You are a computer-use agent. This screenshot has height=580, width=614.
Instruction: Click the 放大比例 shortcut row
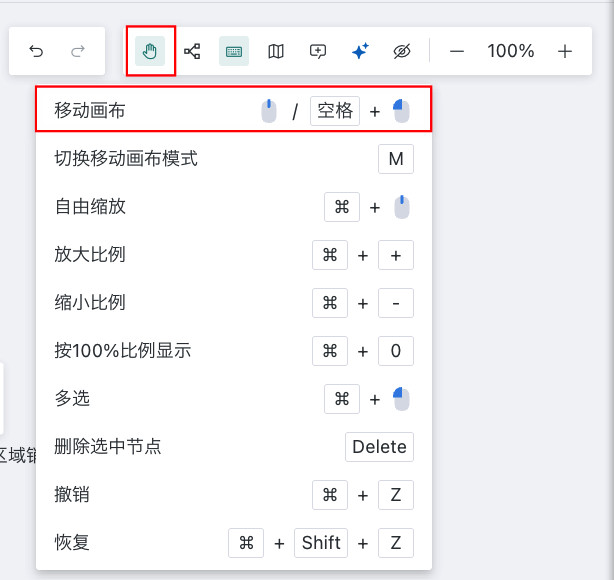90,255
